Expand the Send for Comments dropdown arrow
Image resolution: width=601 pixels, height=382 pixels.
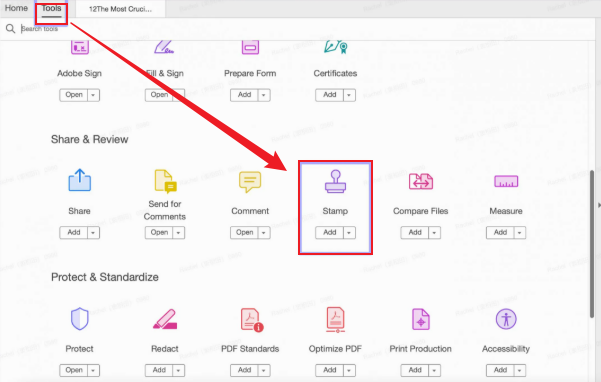[179, 233]
